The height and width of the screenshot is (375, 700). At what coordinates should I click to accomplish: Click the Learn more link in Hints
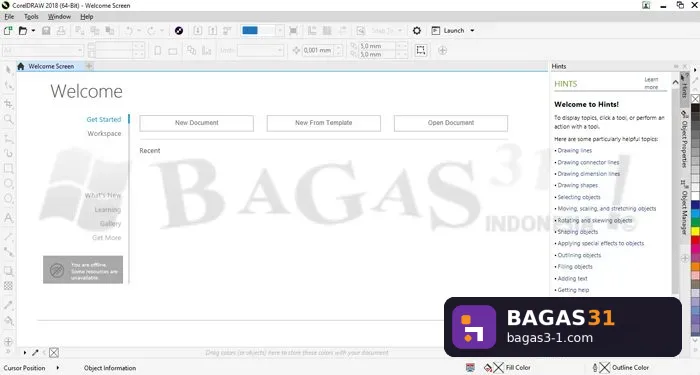(x=651, y=83)
